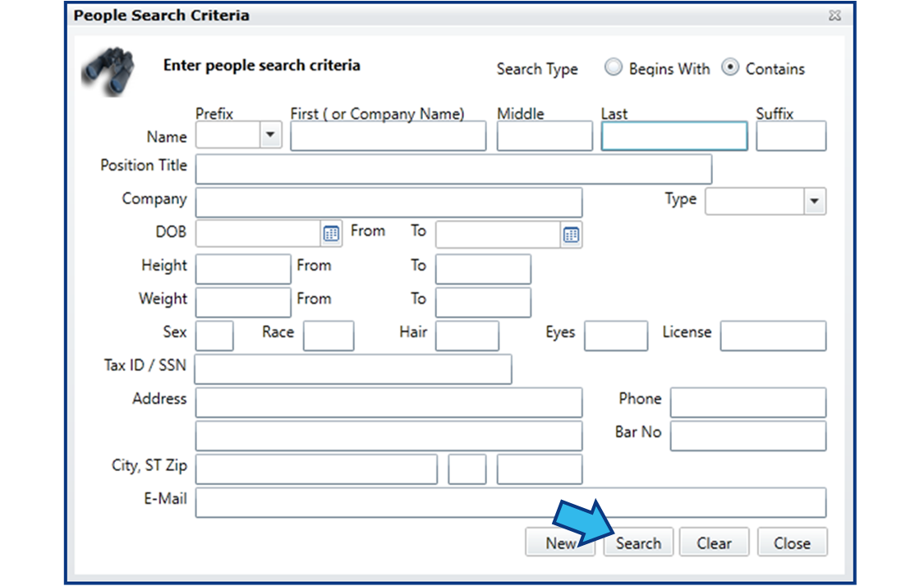Close the People Search Criteria dialog via X
924x586 pixels.
pyautogui.click(x=834, y=16)
